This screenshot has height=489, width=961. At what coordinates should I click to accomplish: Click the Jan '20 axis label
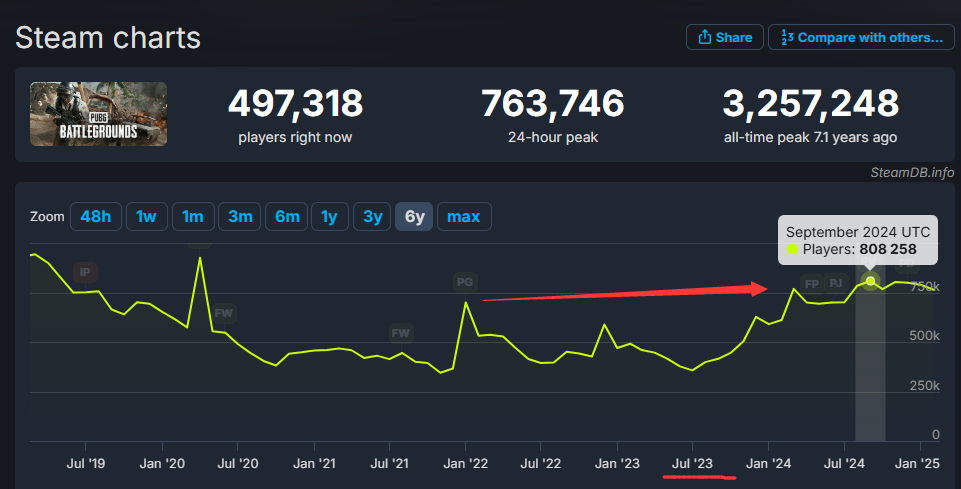click(162, 464)
